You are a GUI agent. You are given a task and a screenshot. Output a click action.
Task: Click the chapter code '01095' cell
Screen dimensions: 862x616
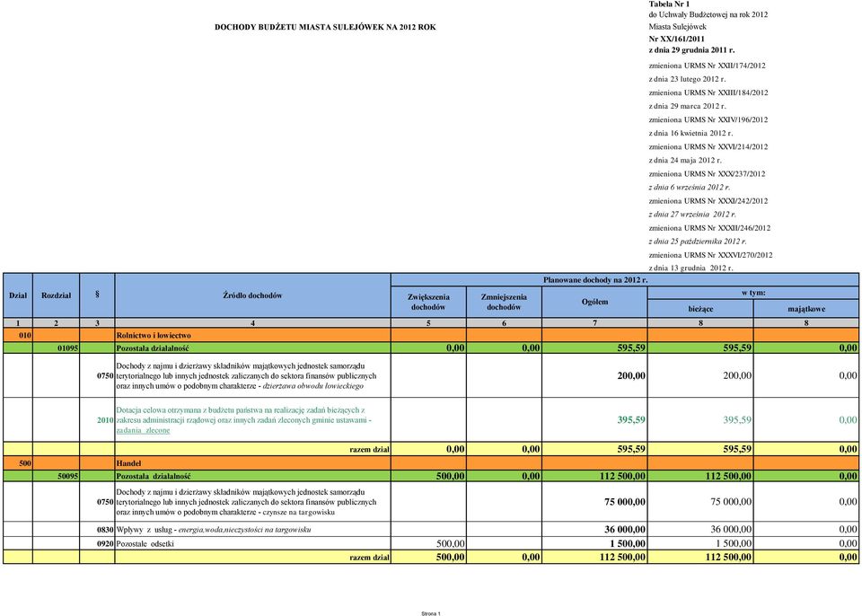[x=56, y=348]
